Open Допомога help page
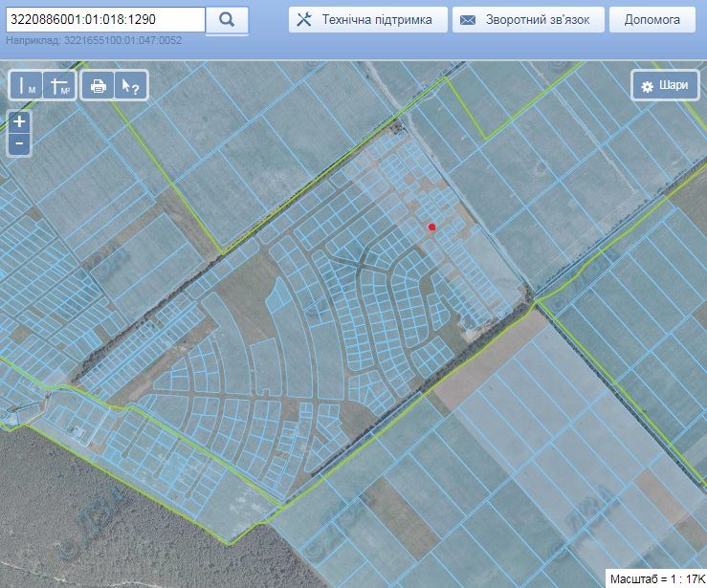707x588 pixels. [x=652, y=20]
